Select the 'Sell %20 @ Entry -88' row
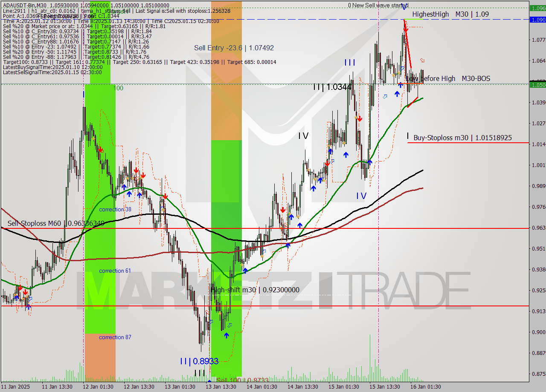Viewport: 546px width, 392px height. tap(76, 57)
